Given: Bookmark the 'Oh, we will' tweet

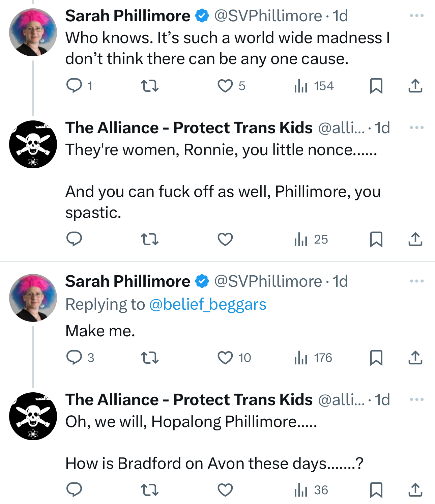Looking at the screenshot, I should (376, 490).
